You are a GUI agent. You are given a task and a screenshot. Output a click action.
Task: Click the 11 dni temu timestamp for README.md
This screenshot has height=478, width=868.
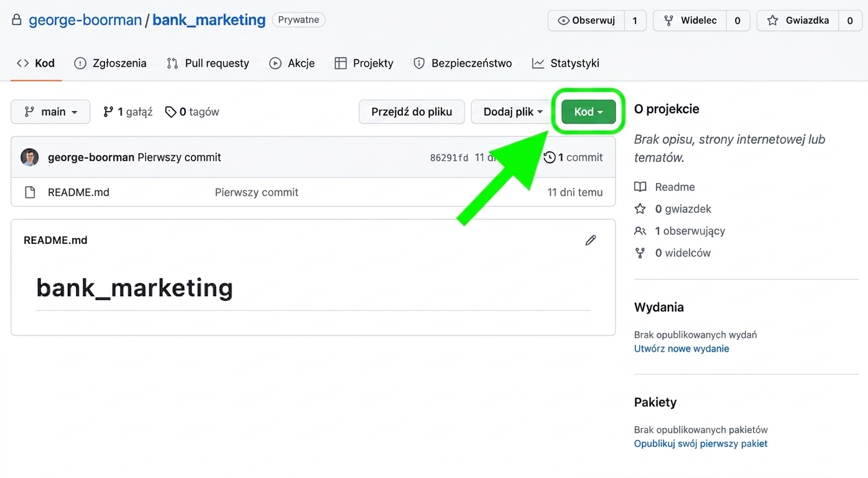pyautogui.click(x=575, y=192)
